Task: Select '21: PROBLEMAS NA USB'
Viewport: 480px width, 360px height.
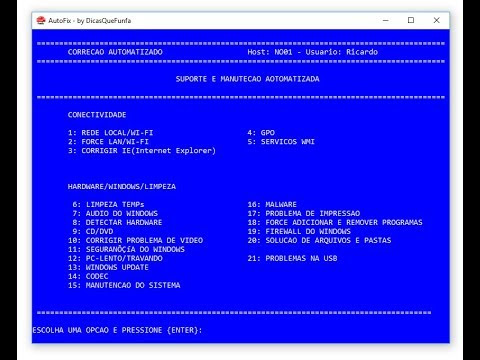Action: (x=292, y=259)
